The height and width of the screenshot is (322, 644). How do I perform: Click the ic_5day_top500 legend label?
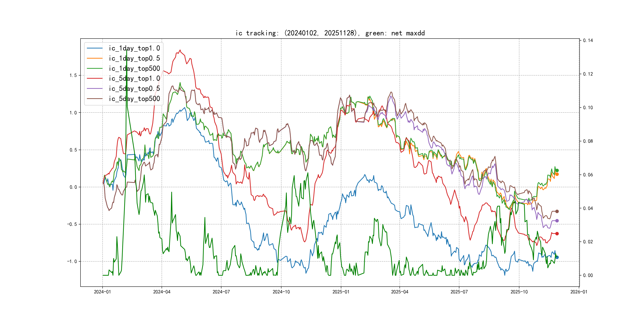tap(134, 99)
